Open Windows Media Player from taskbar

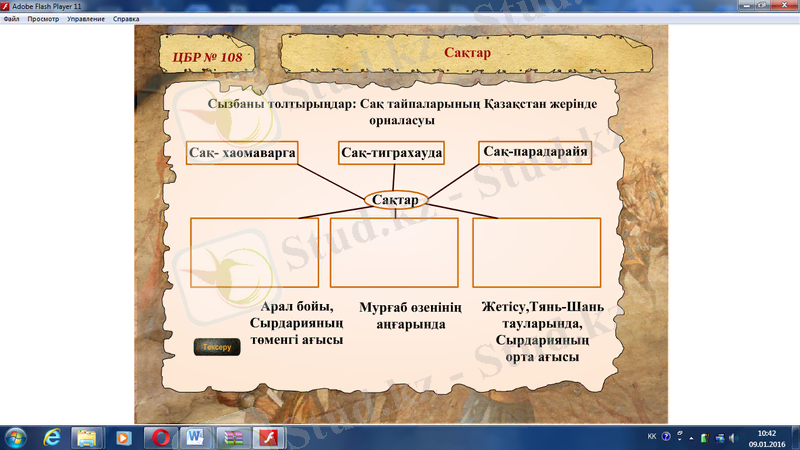(x=123, y=437)
